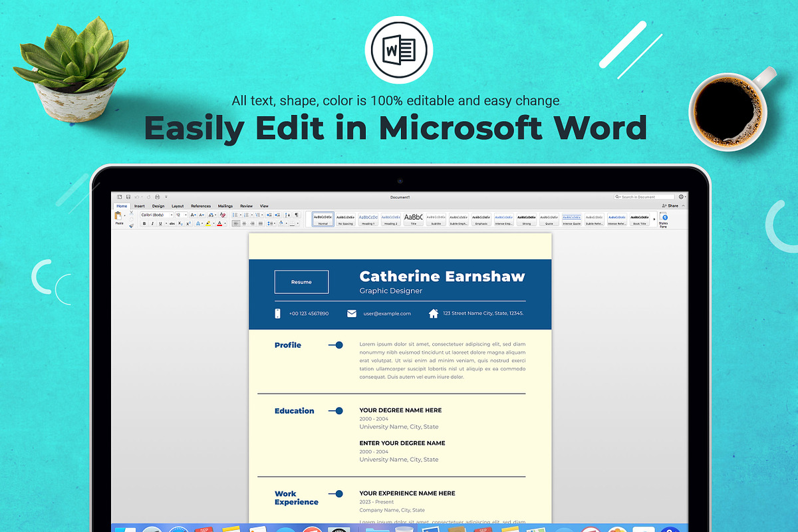Click the Undo arrow in the title bar
This screenshot has width=798, height=532.
[x=137, y=197]
